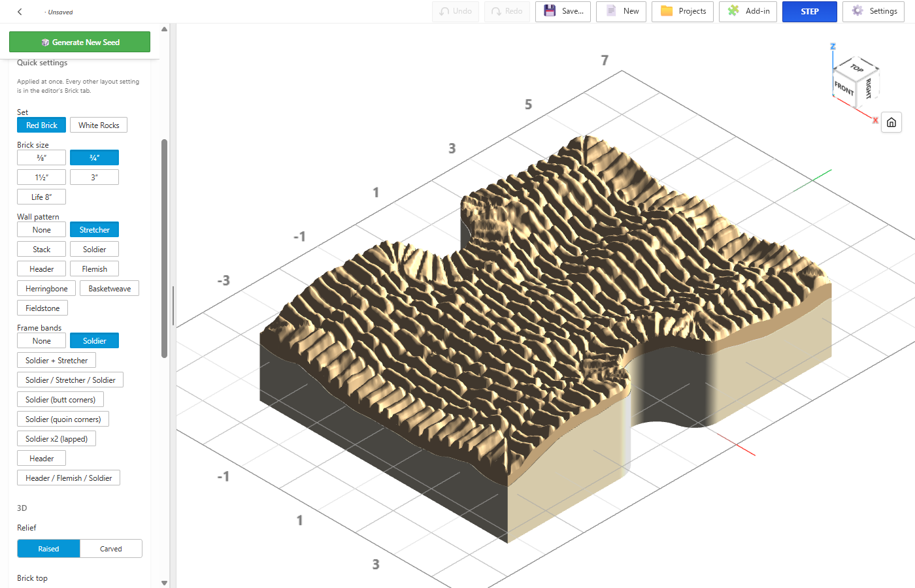The image size is (915, 588).
Task: Open the Add-in menu
Action: tap(748, 12)
